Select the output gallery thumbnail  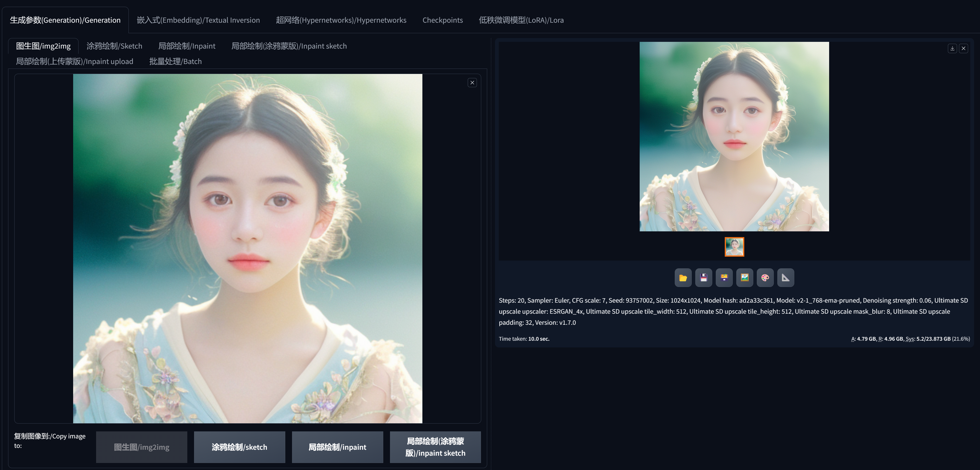point(734,247)
